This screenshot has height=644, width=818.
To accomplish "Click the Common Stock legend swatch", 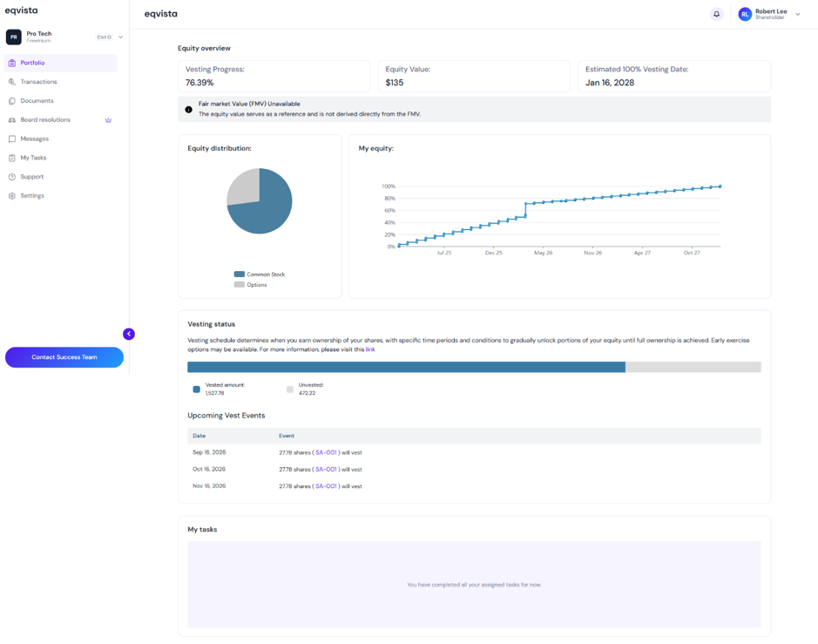I will (240, 274).
